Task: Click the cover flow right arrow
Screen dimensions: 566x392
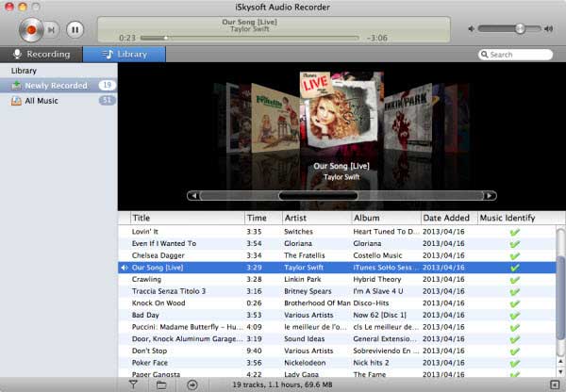Action: 490,195
